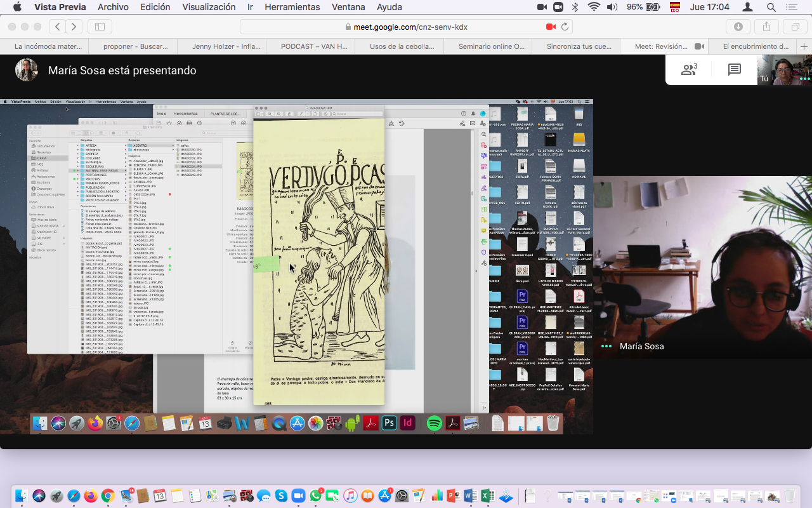Screen dimensions: 812x508
Task: Switch to 'Usos de la cebolla...' tab
Action: pos(398,46)
